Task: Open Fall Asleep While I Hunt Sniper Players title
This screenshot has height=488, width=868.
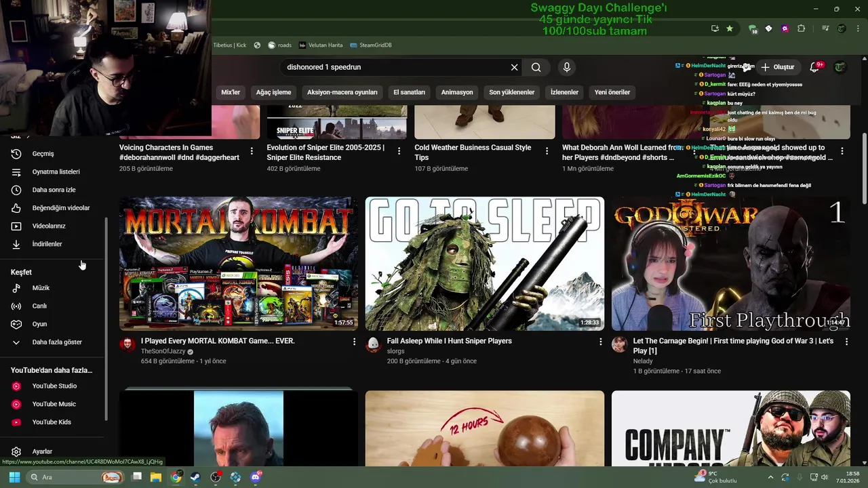Action: pyautogui.click(x=449, y=341)
